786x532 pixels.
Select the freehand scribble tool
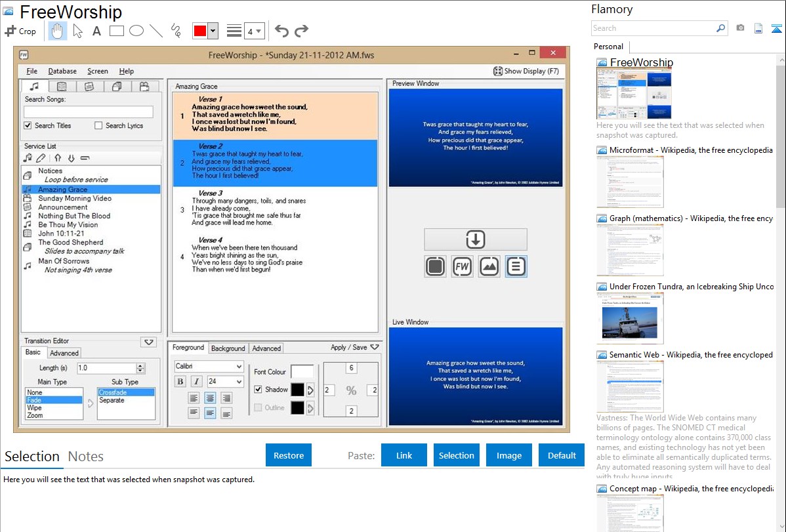tap(176, 31)
